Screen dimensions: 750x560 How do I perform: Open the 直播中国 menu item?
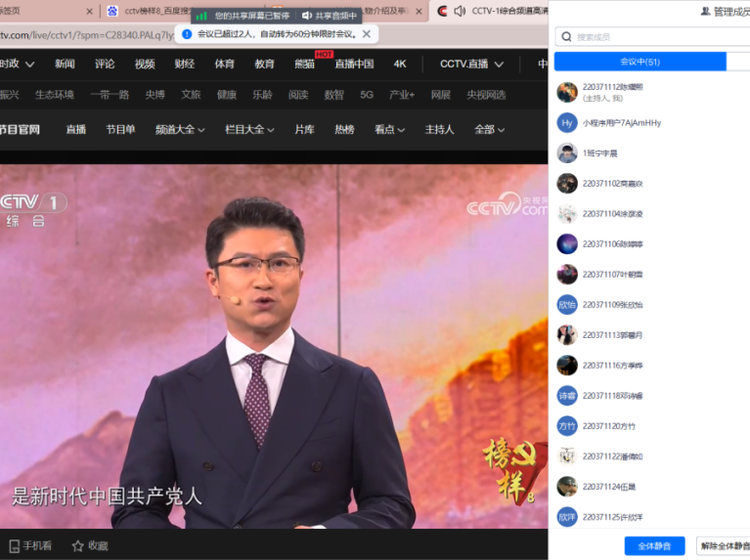click(x=354, y=65)
